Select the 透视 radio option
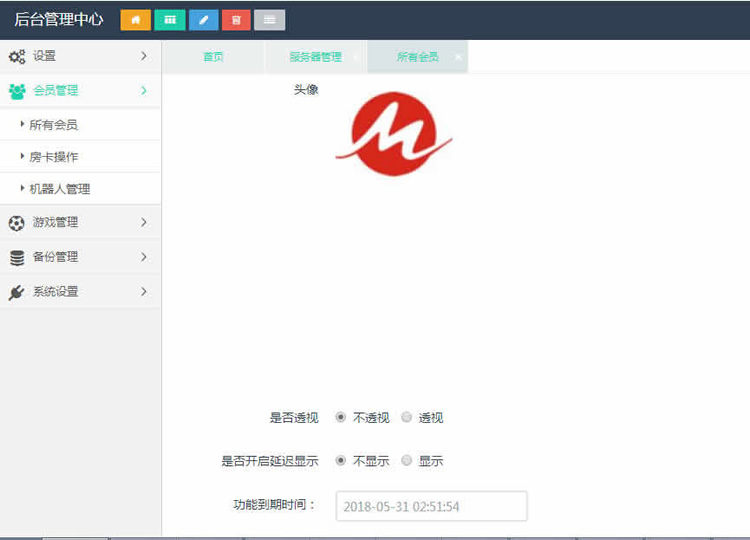Image resolution: width=750 pixels, height=540 pixels. click(x=407, y=418)
